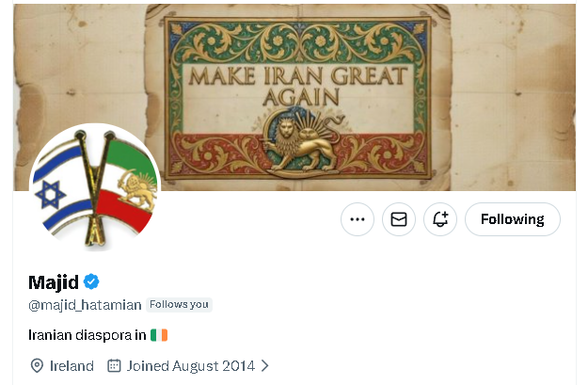Open the three-dot more options menu
588x385 pixels.
coord(357,219)
